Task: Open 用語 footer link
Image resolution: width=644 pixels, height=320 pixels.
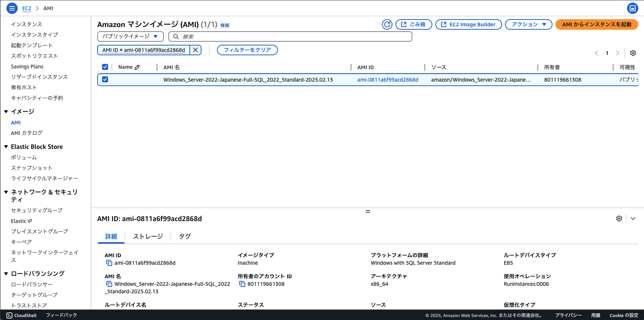Action: 596,315
